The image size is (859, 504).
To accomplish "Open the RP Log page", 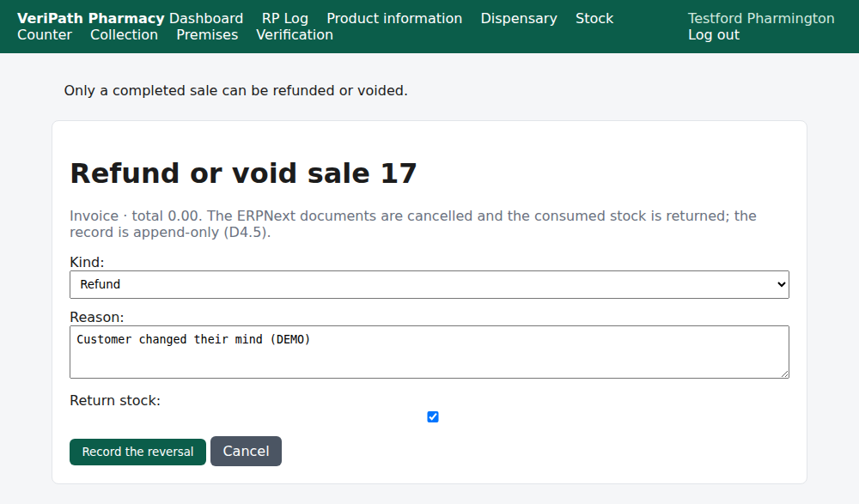I will click(285, 18).
